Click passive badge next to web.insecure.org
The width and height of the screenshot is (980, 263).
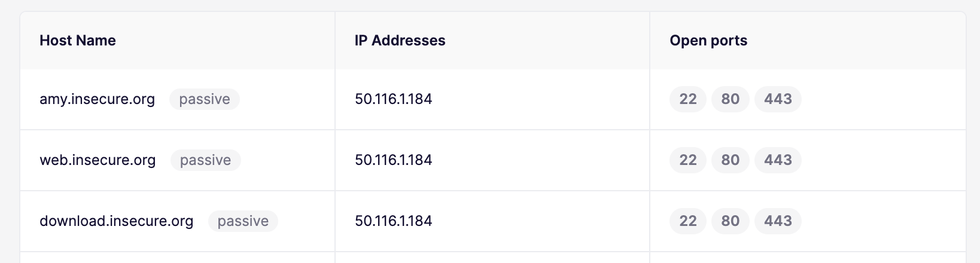[205, 160]
